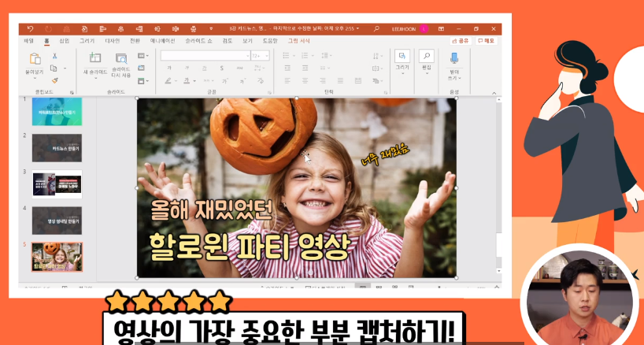644x345 pixels.
Task: Open the font name combo box dropdown
Action: click(248, 56)
